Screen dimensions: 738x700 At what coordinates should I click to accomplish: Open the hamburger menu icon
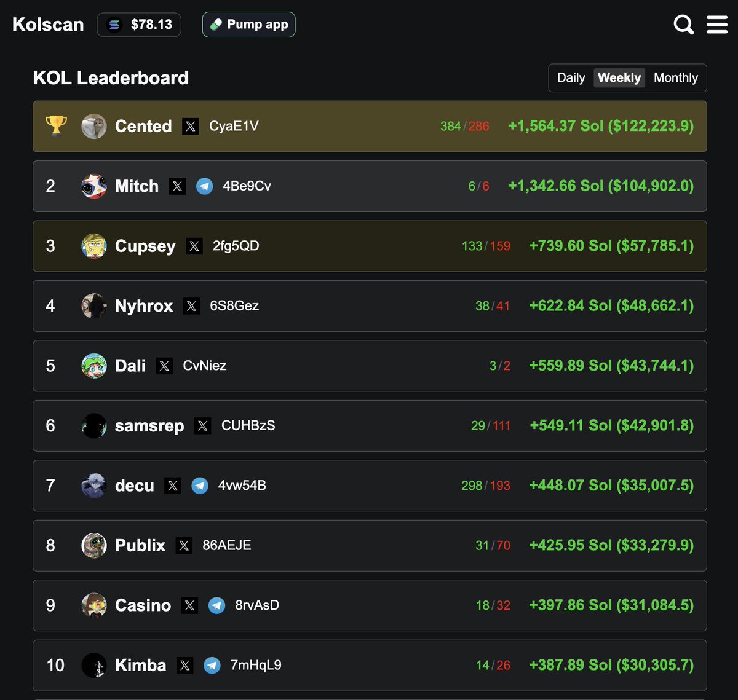717,25
